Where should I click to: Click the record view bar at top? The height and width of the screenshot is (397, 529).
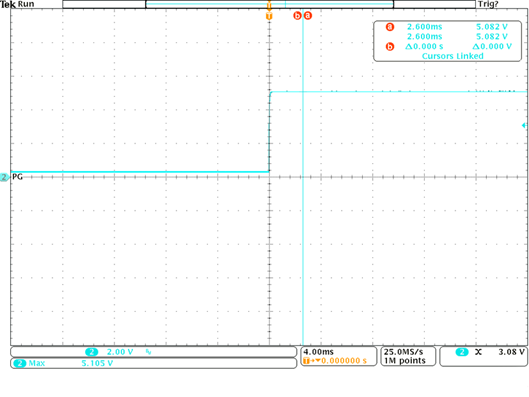click(x=269, y=4)
